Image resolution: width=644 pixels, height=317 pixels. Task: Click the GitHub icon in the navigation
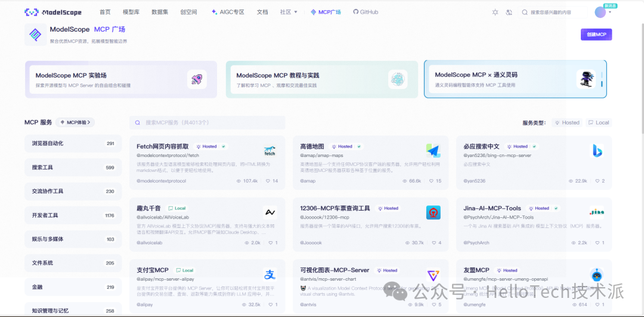[355, 12]
